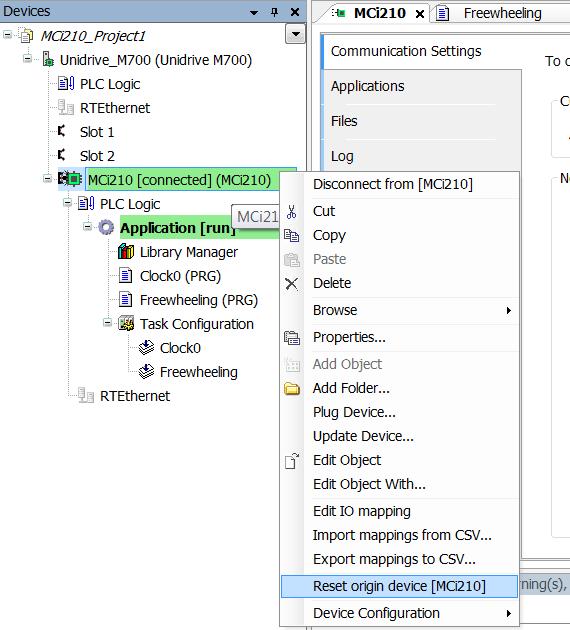Select Edit Object With... entry

[x=400, y=485]
